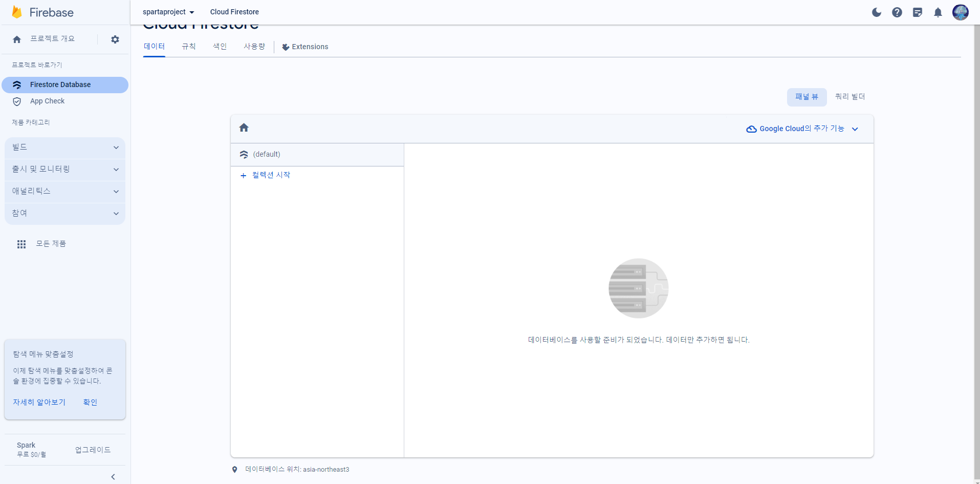This screenshot has width=980, height=484.
Task: Select the 패널 뷰 toggle
Action: click(807, 97)
